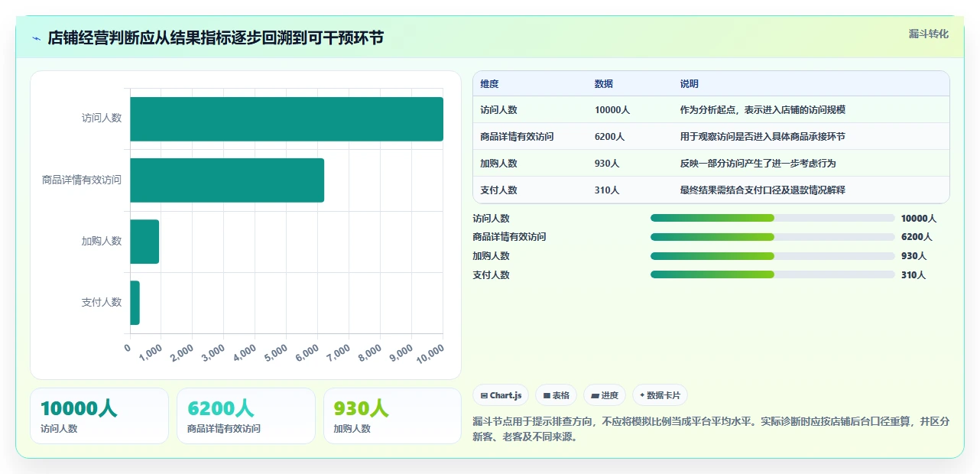
Task: Click table cell 6200人
Action: point(609,137)
